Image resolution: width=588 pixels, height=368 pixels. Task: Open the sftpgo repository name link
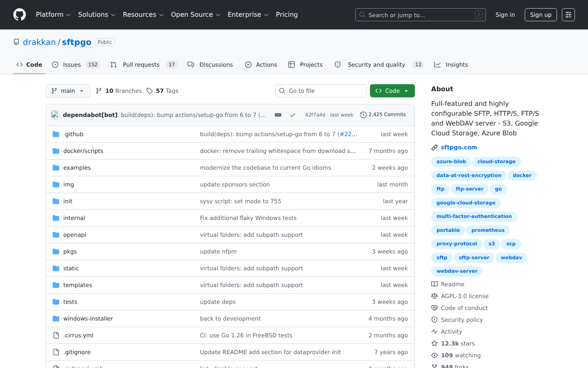(77, 42)
